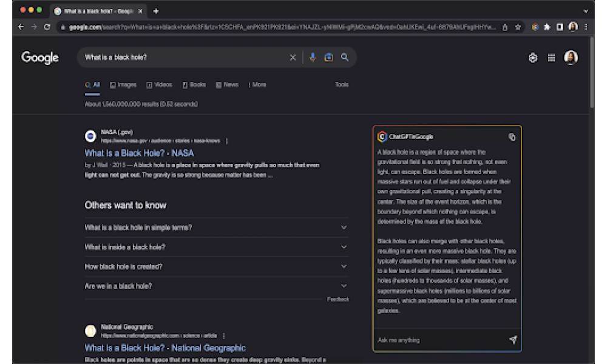This screenshot has width=607, height=364.
Task: Go back using the browser back arrow
Action: (x=21, y=27)
